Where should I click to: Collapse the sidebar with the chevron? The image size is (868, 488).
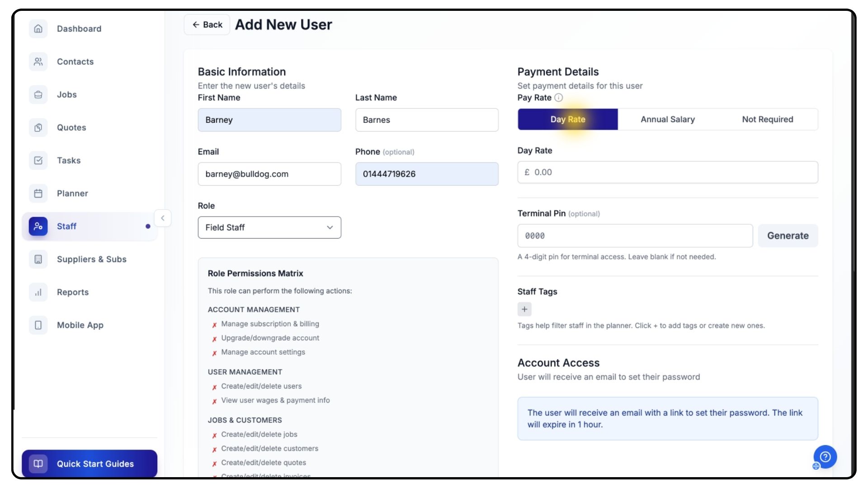point(163,218)
